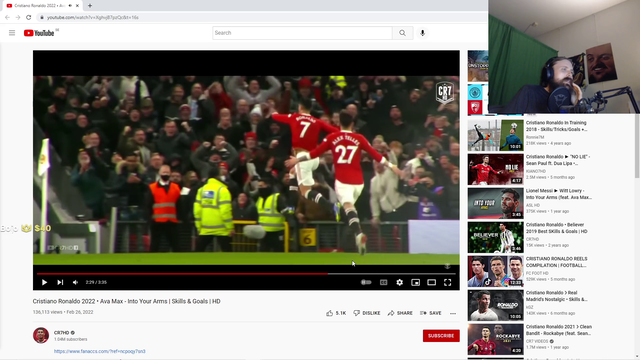Click the search magnifier button
Viewport: 640px width, 360px height.
(402, 33)
